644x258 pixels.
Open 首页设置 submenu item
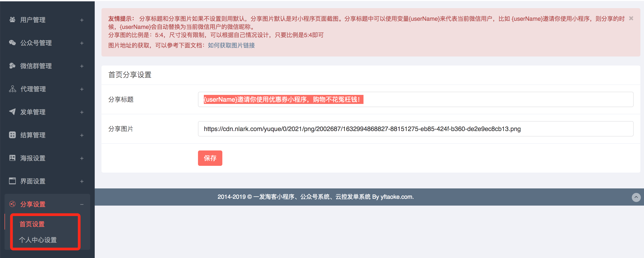click(32, 224)
